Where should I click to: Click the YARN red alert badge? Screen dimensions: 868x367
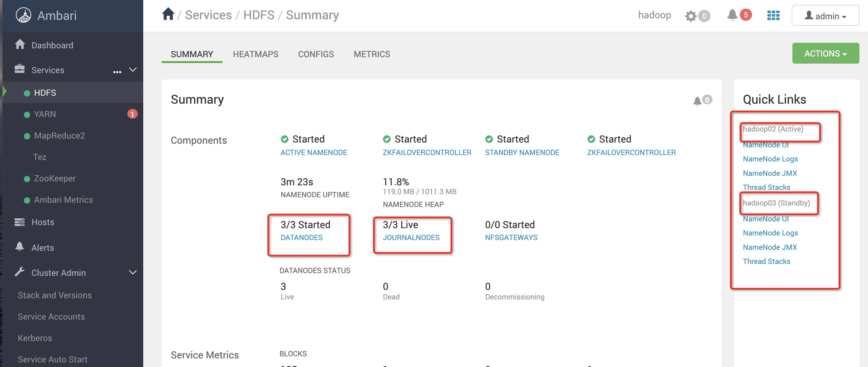click(x=132, y=114)
